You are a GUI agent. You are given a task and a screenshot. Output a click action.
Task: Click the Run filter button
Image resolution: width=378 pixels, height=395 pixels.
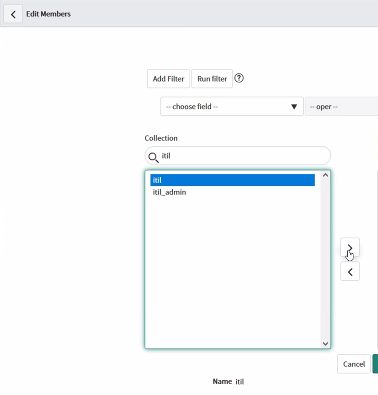[x=212, y=79]
